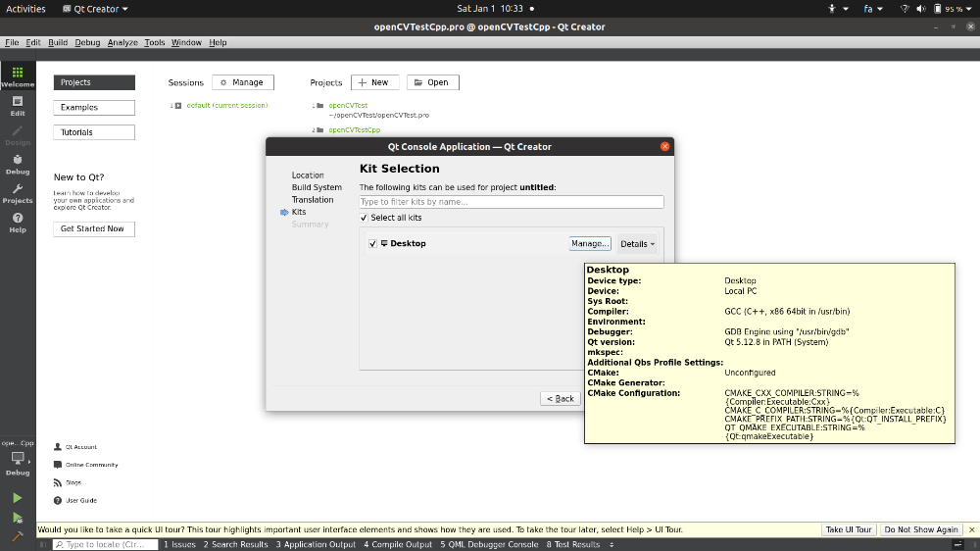Screen dimensions: 980x551
Task: Click Type to locate search field
Action: 105,545
